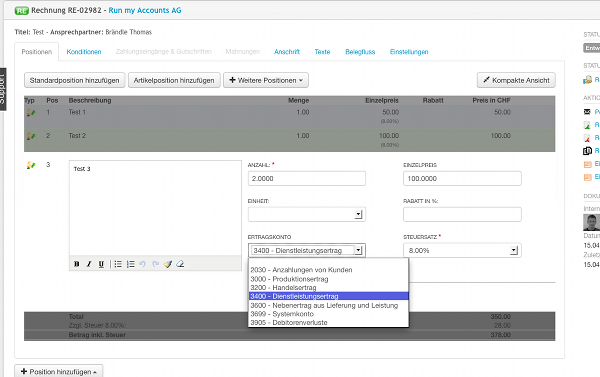600x377 pixels.
Task: Click the Anzahl input field
Action: [307, 178]
